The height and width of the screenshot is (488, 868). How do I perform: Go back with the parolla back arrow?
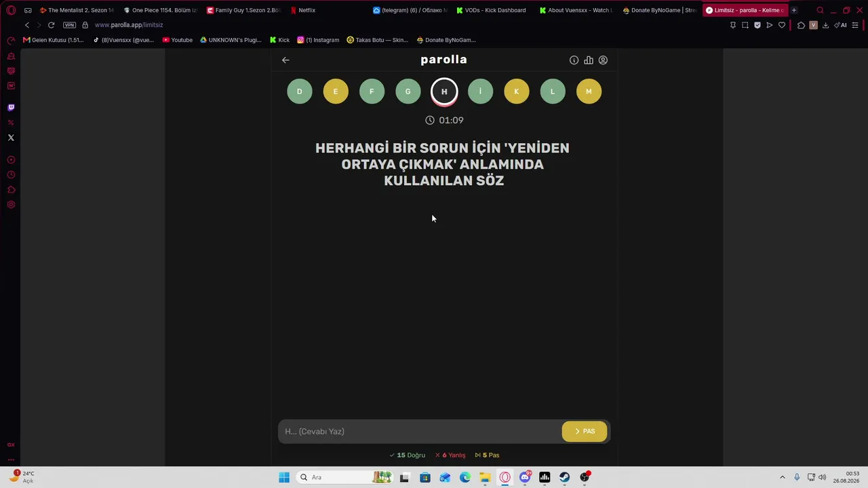(x=285, y=60)
